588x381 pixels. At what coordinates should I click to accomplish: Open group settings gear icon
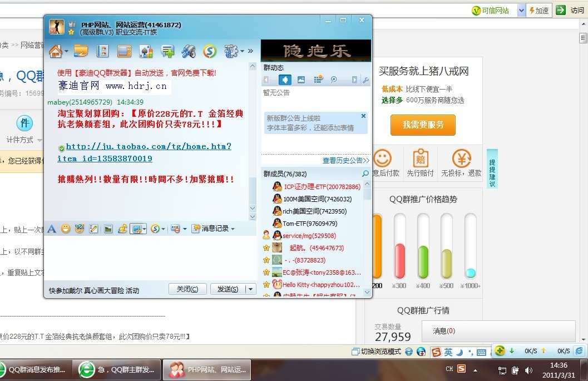tap(231, 51)
